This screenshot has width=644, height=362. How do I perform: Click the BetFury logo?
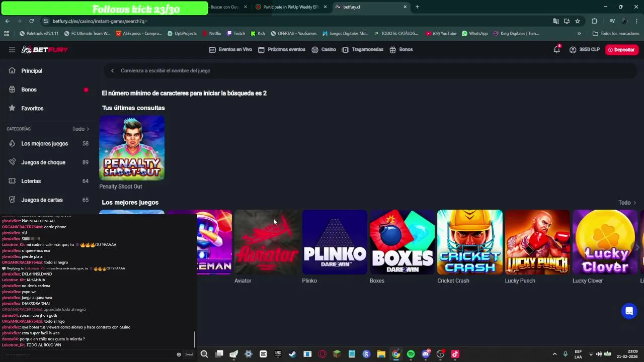45,50
